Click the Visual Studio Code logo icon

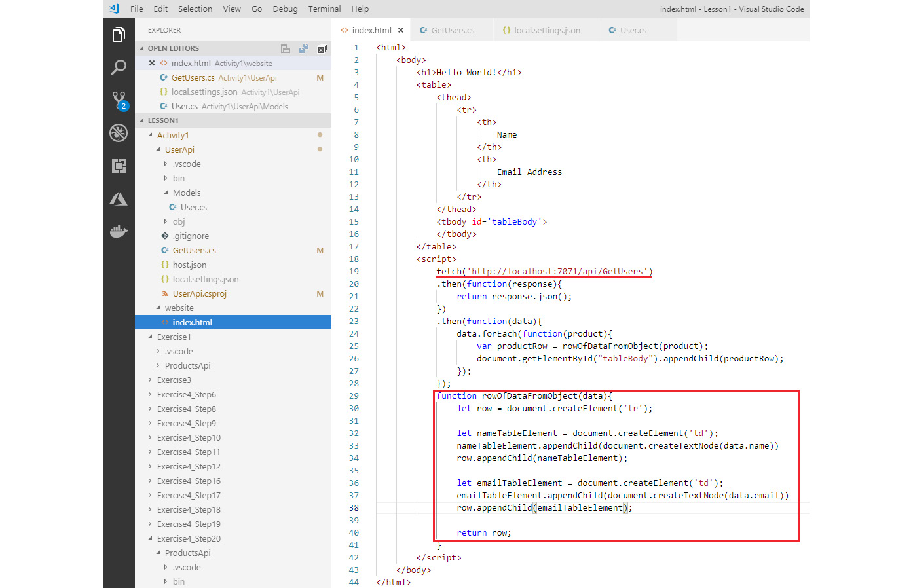point(115,9)
